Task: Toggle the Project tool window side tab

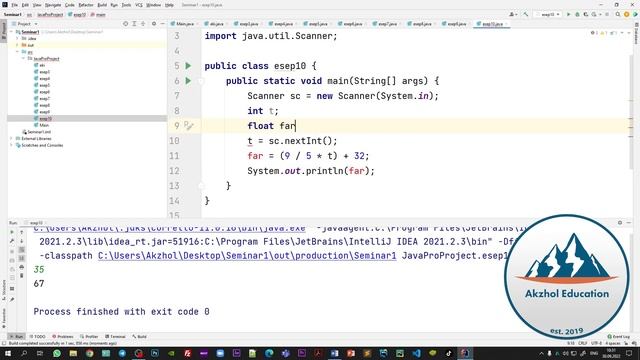Action: pos(4,31)
